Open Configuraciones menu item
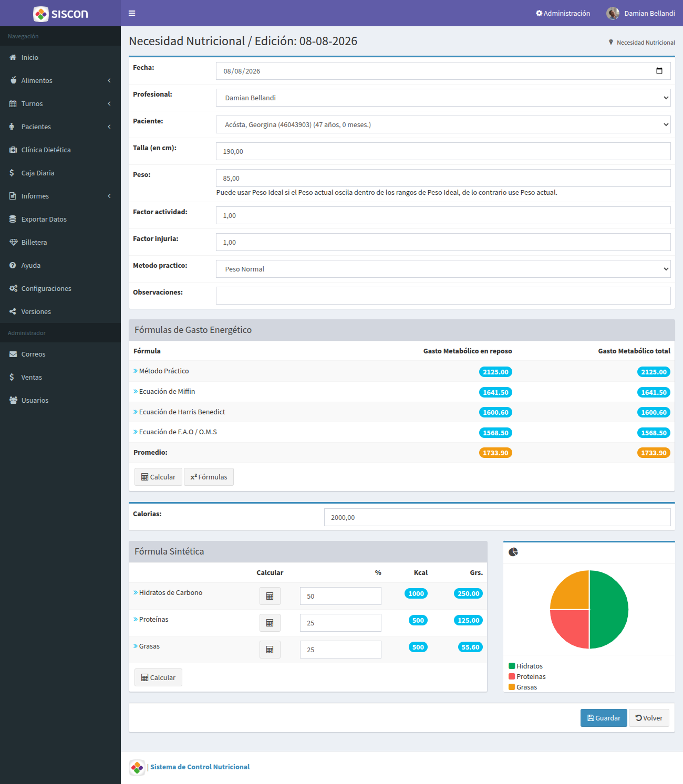Viewport: 683px width, 784px height. [60, 288]
